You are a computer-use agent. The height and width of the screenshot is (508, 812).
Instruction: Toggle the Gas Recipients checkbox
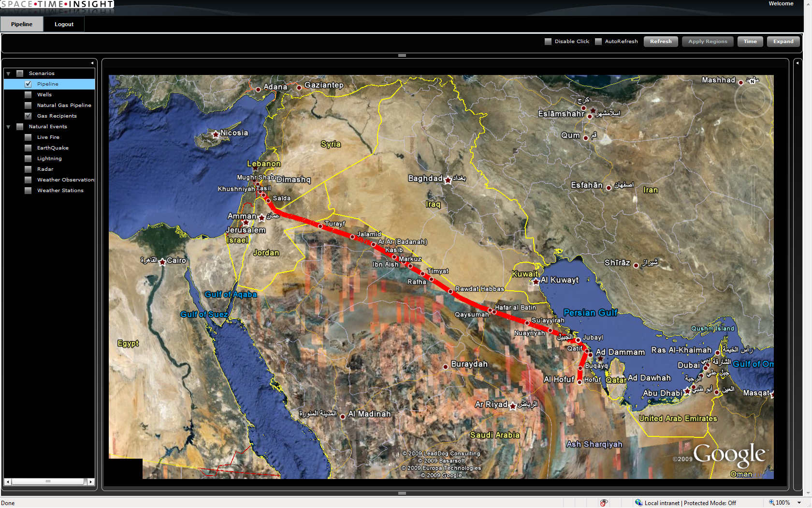(x=28, y=116)
